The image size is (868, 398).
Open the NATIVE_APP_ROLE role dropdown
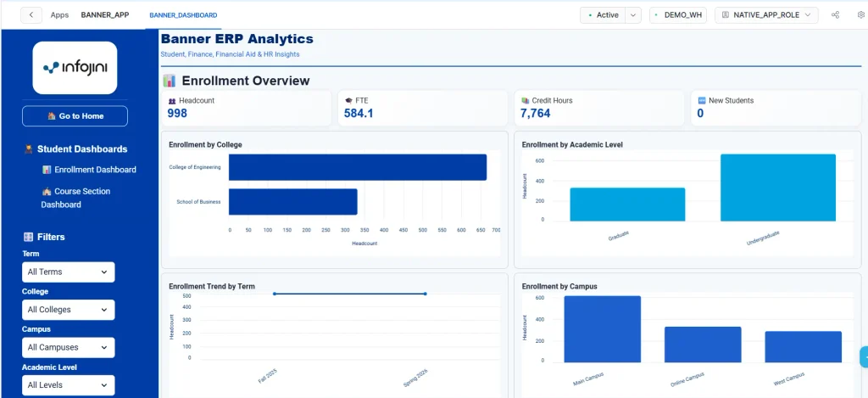(766, 15)
